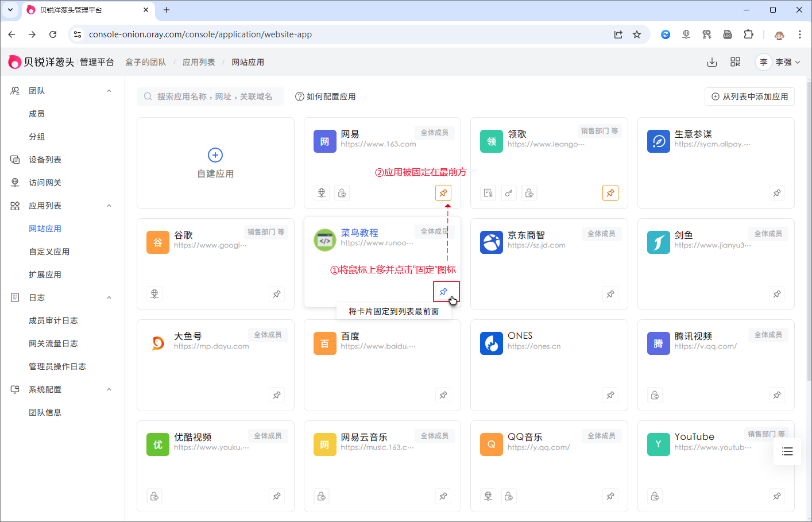Click the pin icon on 网易云音乐 card

click(443, 496)
